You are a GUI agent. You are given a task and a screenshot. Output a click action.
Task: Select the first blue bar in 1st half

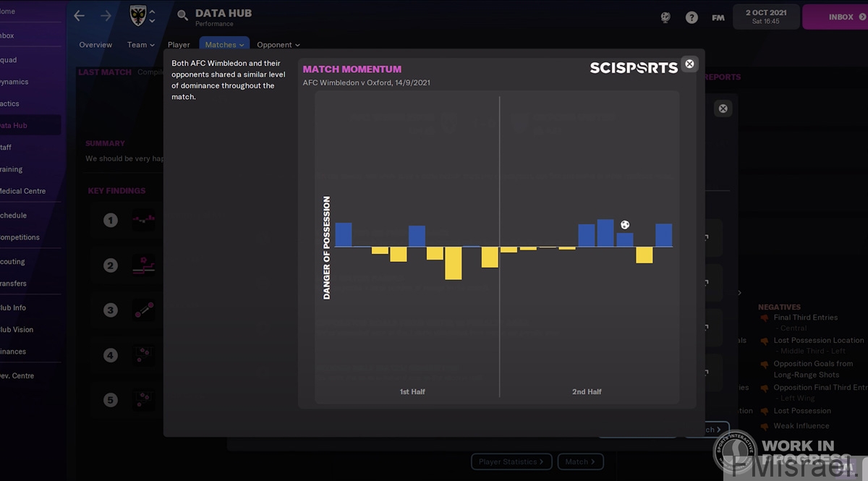coord(344,235)
